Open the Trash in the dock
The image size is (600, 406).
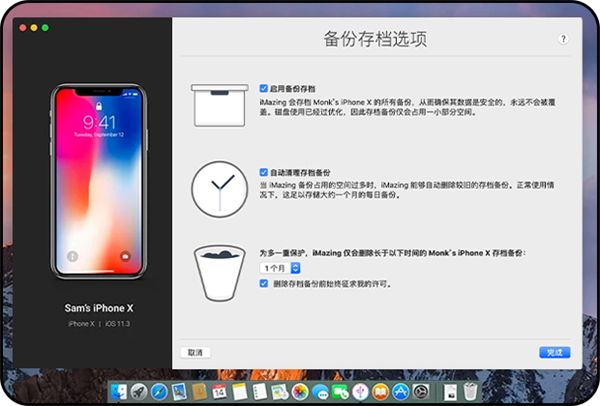[x=470, y=392]
